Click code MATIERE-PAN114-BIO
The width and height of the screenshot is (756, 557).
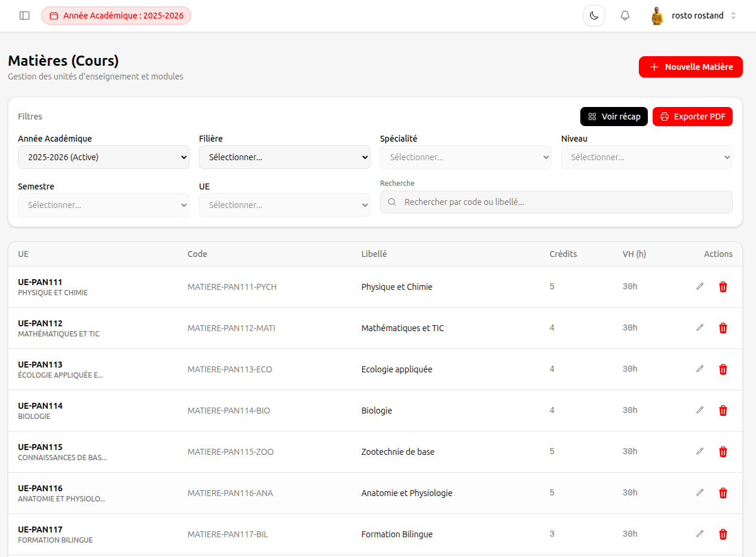pyautogui.click(x=229, y=411)
